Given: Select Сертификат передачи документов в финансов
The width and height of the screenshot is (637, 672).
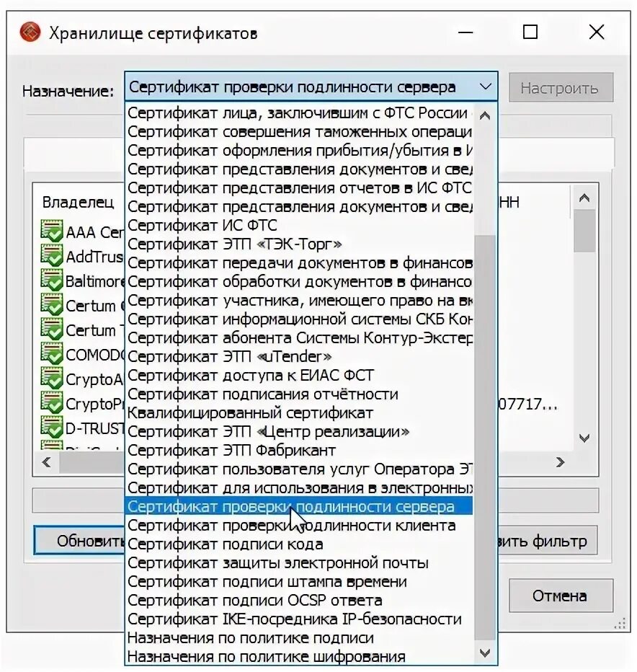Looking at the screenshot, I should pos(300,262).
